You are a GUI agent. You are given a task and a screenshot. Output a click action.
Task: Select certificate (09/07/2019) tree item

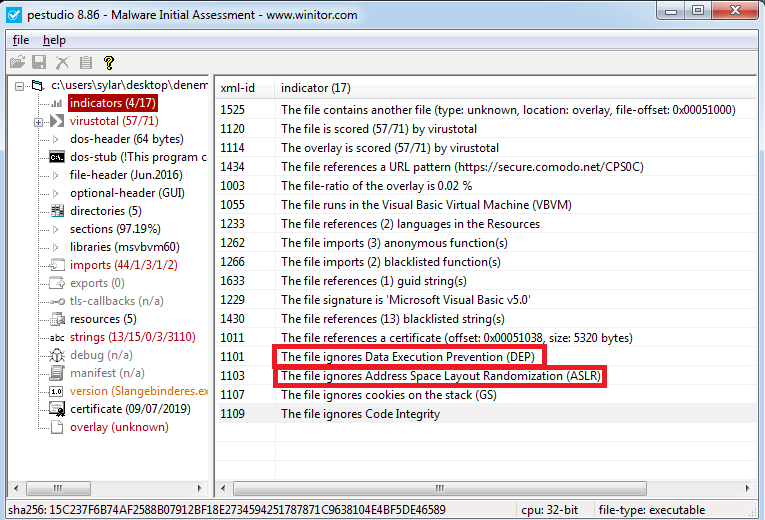click(130, 409)
